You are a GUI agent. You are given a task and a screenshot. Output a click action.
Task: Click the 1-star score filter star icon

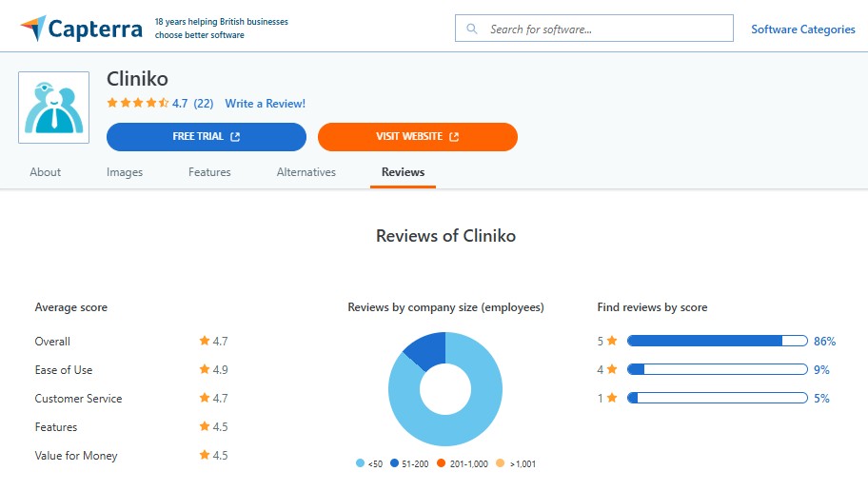point(613,398)
